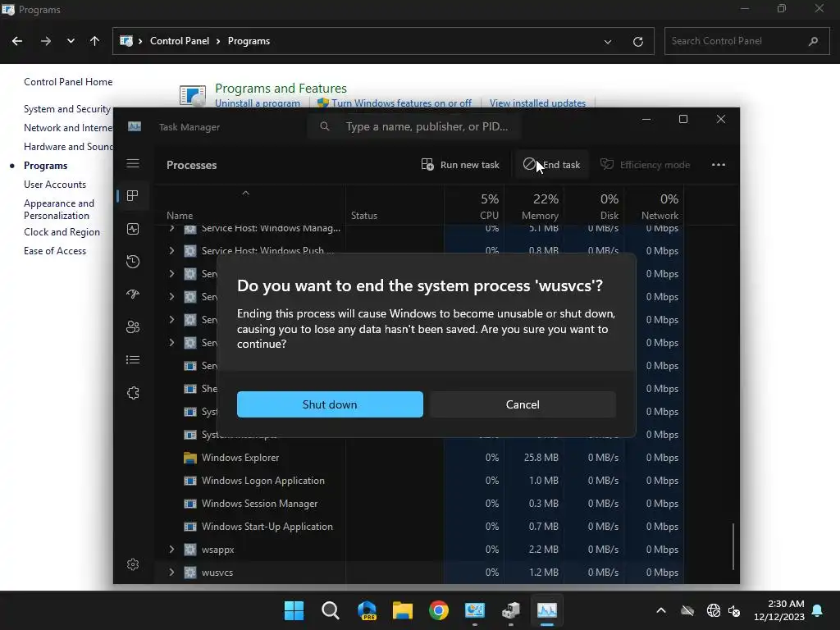Viewport: 840px width, 630px height.
Task: Sort processes by Memory column
Action: (x=533, y=206)
